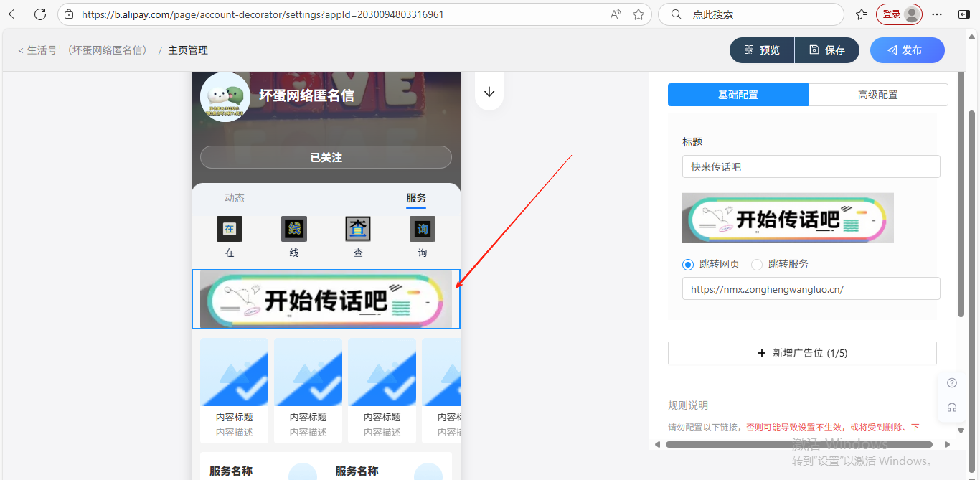Click 坏蛋网络匿名信 account name in preview
This screenshot has width=980, height=480.
click(306, 95)
